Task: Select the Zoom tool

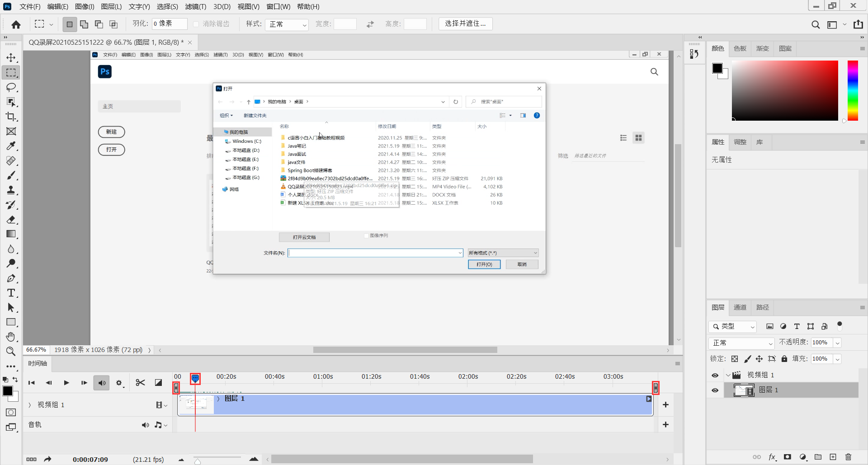Action: 11,352
